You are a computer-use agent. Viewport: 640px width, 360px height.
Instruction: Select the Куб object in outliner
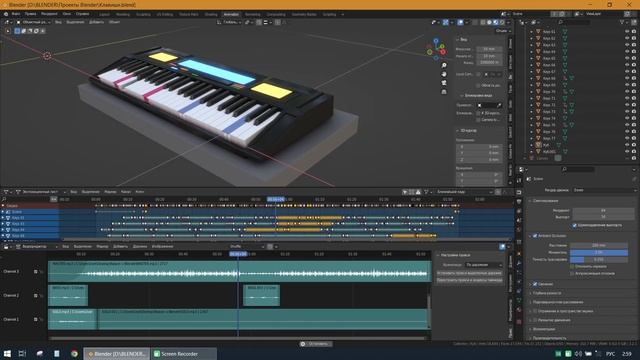tap(546, 145)
